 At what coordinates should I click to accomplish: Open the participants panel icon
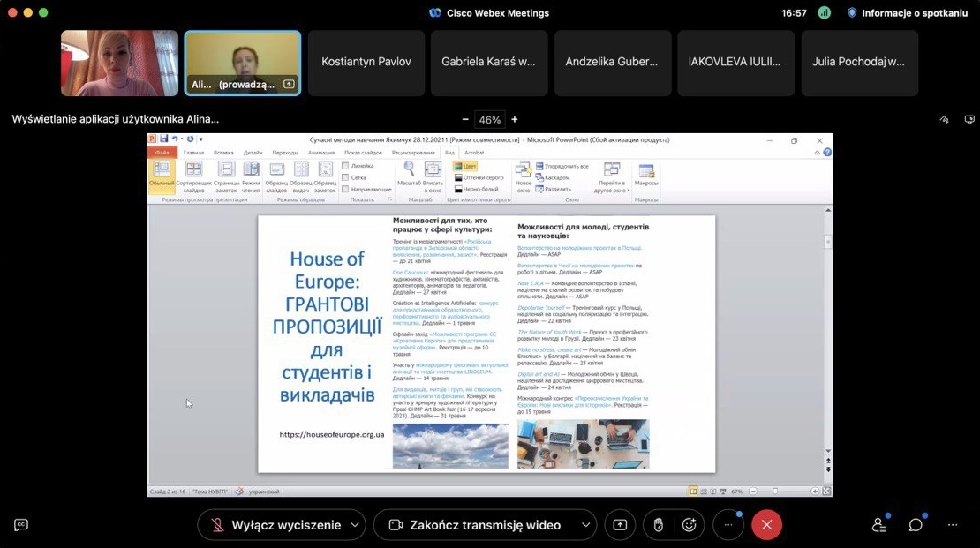click(878, 525)
